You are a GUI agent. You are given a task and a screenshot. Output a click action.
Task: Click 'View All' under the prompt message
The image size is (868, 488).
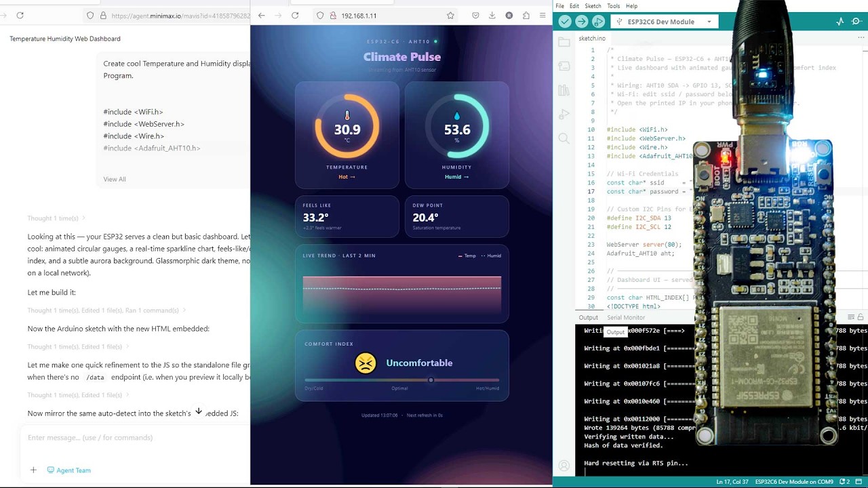[x=115, y=179]
